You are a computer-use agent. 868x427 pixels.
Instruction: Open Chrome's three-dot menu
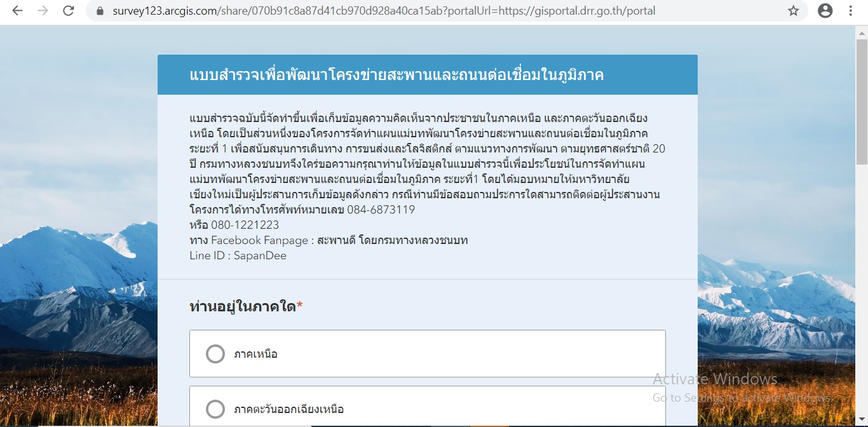point(851,11)
